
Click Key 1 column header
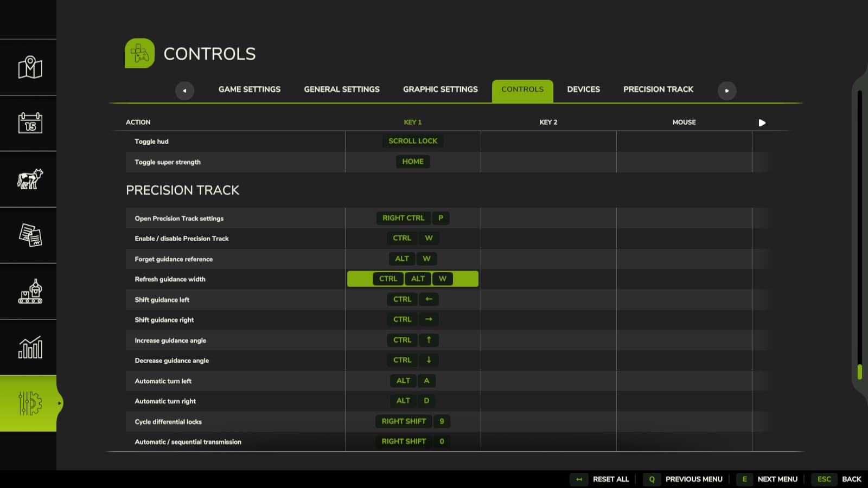point(413,123)
